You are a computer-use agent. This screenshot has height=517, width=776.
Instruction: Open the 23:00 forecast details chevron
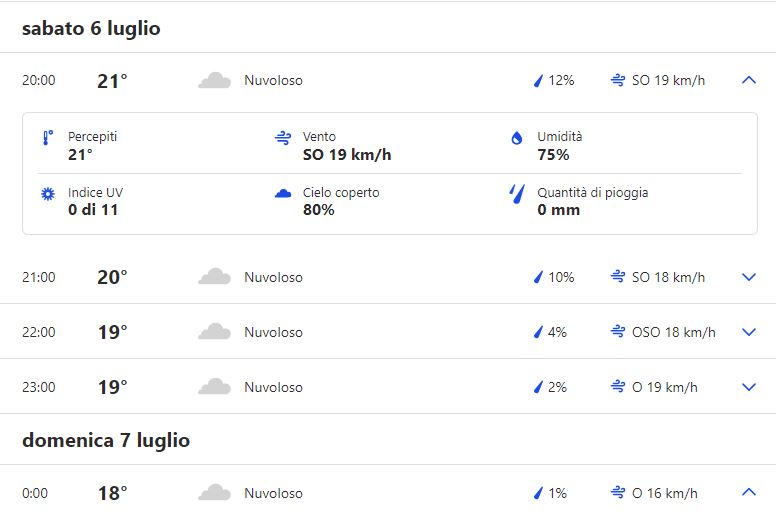point(749,387)
